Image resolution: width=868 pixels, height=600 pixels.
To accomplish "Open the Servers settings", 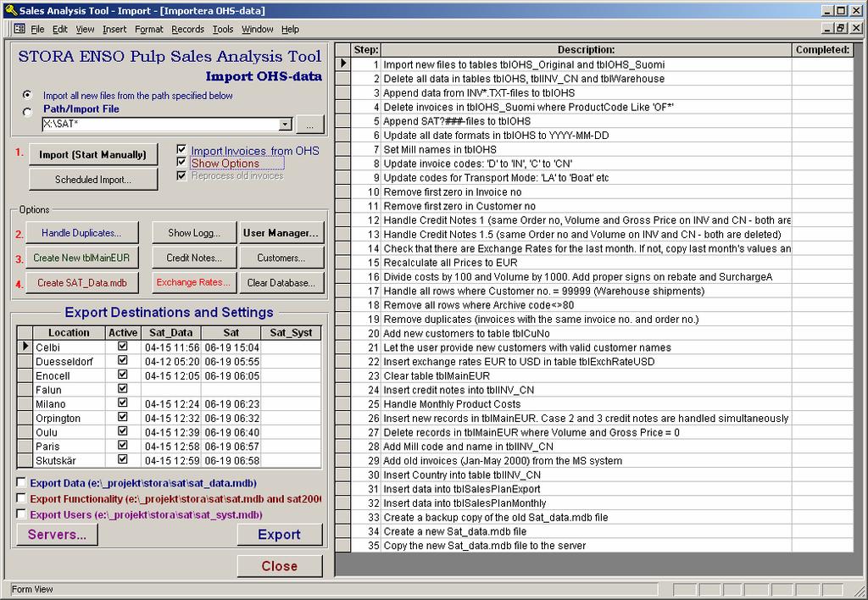I will (x=57, y=535).
